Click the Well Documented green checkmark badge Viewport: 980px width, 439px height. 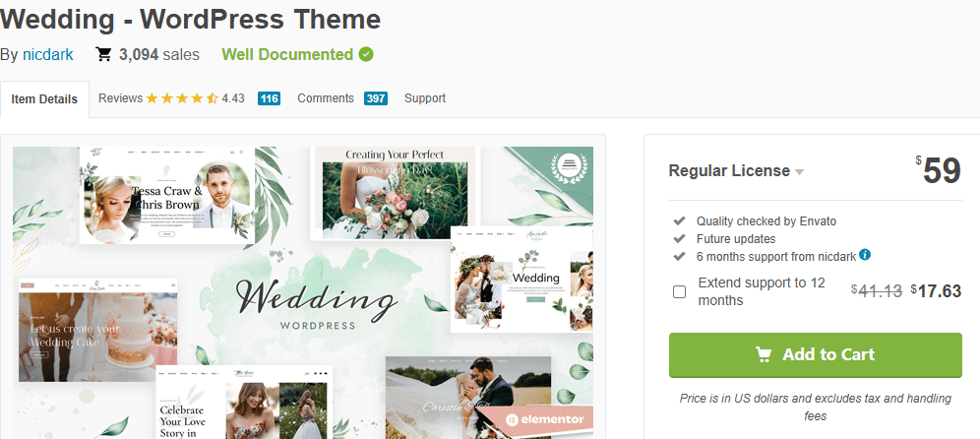[366, 55]
